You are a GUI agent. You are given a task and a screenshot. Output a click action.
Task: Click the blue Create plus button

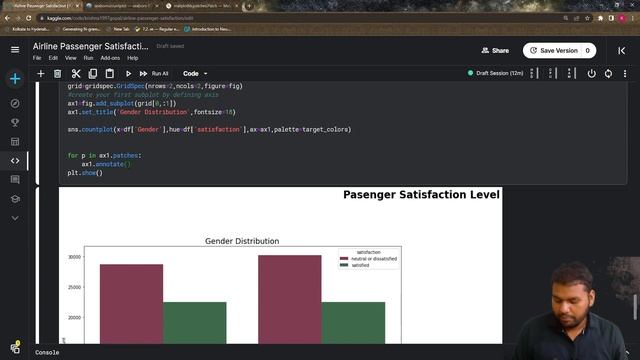pyautogui.click(x=15, y=78)
